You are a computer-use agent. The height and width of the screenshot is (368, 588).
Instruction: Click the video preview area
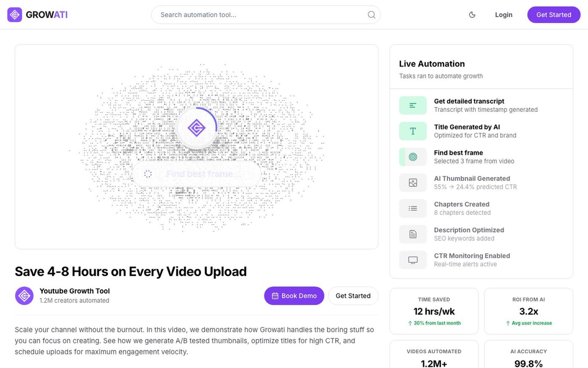(197, 147)
